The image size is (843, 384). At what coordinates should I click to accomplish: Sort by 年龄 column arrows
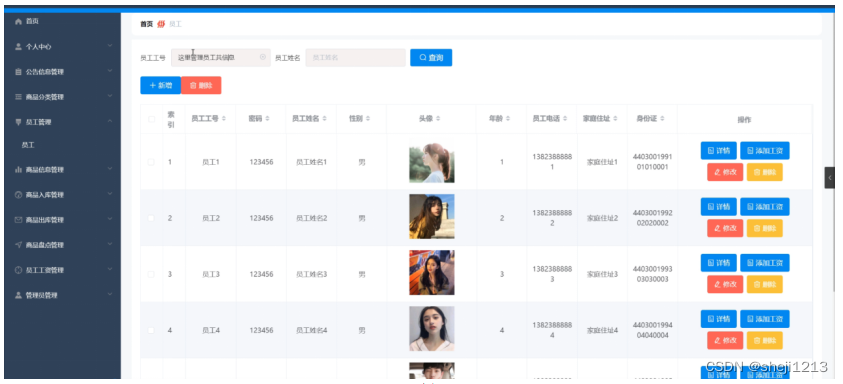[x=508, y=119]
